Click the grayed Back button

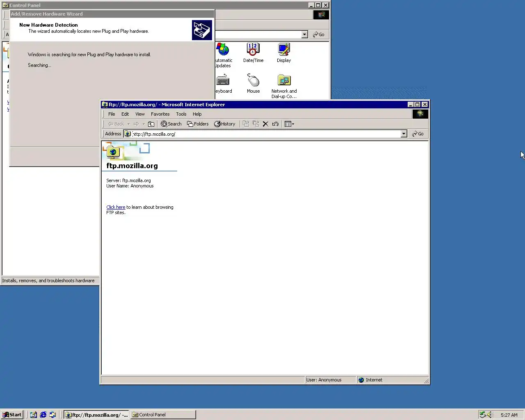point(116,124)
